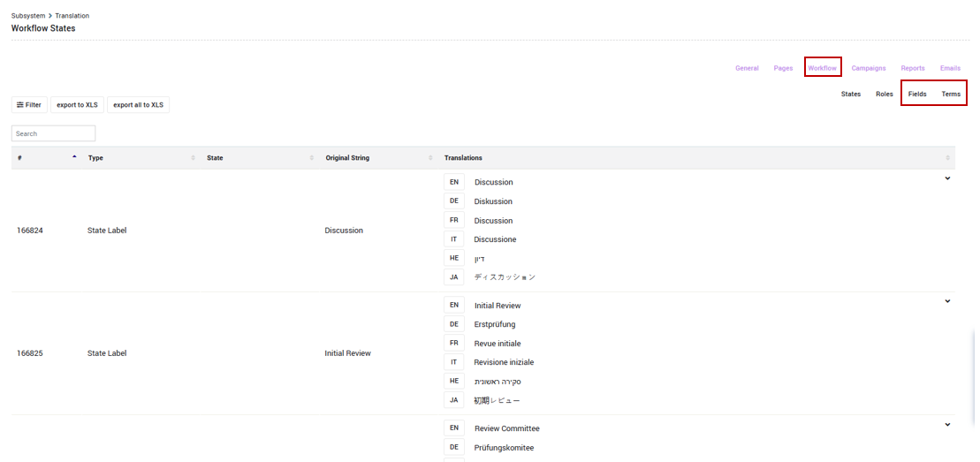This screenshot has width=980, height=462.
Task: Focus the Search input field
Action: pos(53,133)
